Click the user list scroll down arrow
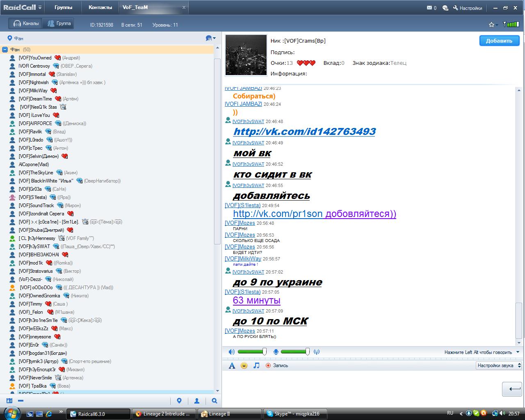The width and height of the screenshot is (525, 420). (x=217, y=391)
